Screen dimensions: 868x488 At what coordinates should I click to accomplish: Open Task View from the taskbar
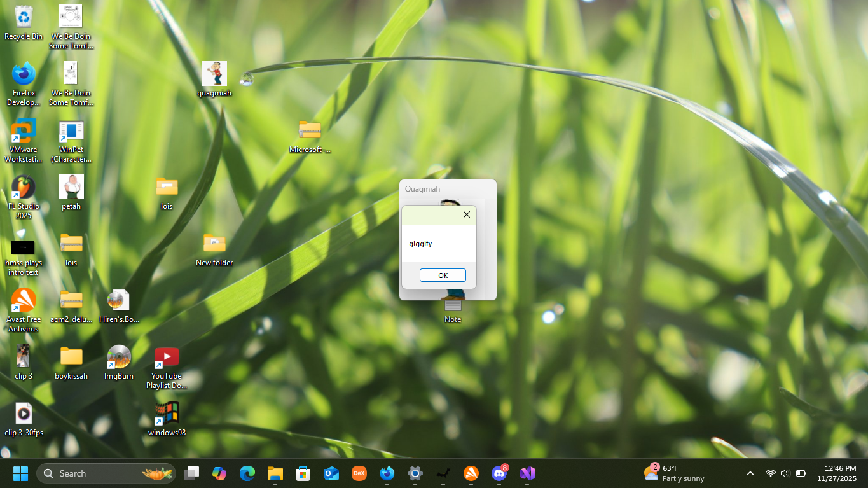(x=191, y=473)
